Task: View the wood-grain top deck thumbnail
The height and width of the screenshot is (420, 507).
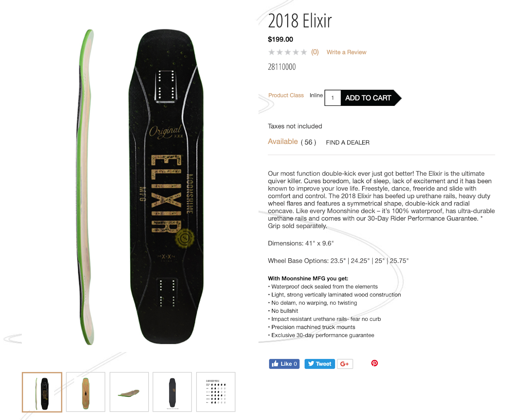Action: click(x=86, y=392)
